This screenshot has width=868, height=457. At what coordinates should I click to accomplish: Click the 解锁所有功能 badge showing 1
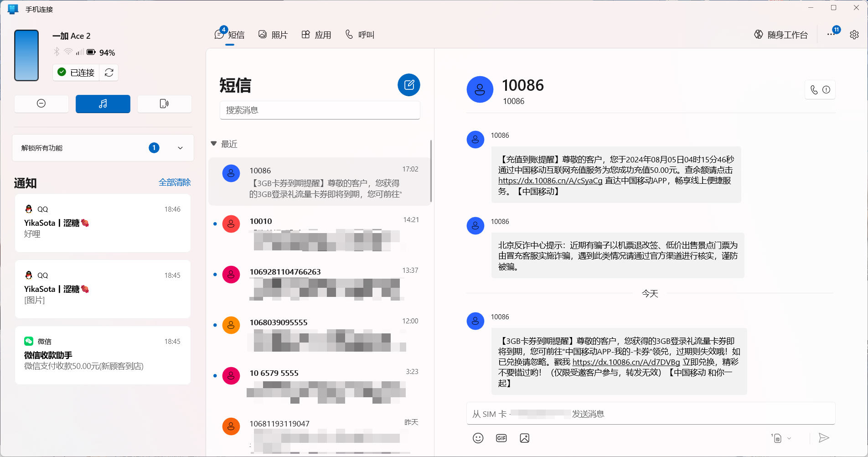point(154,148)
